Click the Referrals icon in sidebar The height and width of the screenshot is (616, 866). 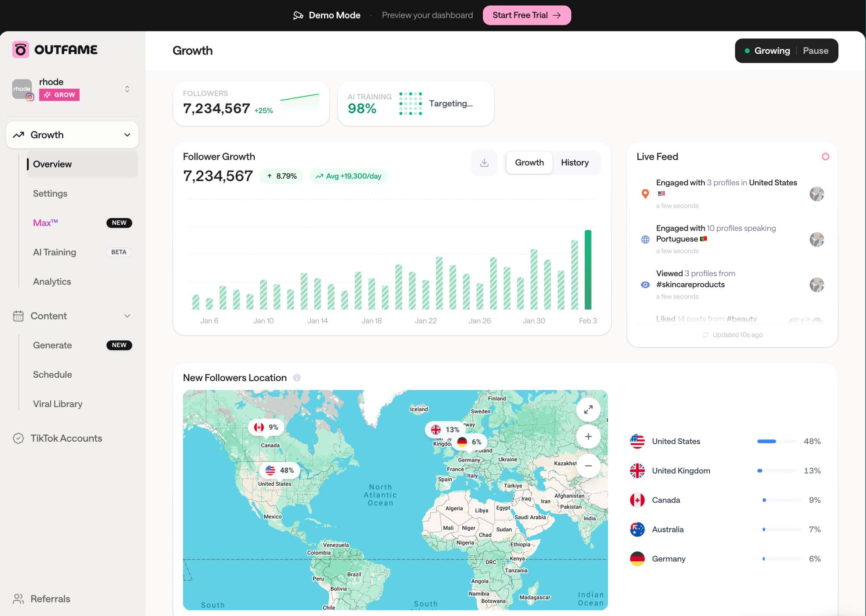point(18,599)
